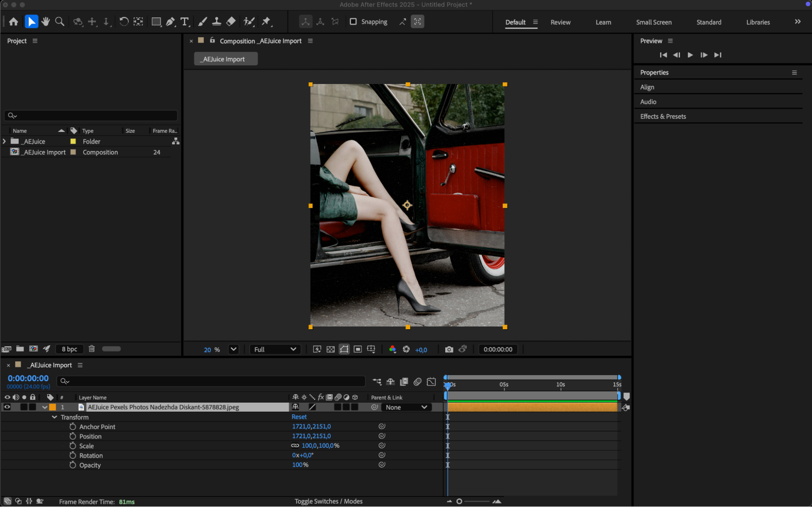Take a snapshot with camera icon
This screenshot has height=507, width=812.
[x=449, y=350]
